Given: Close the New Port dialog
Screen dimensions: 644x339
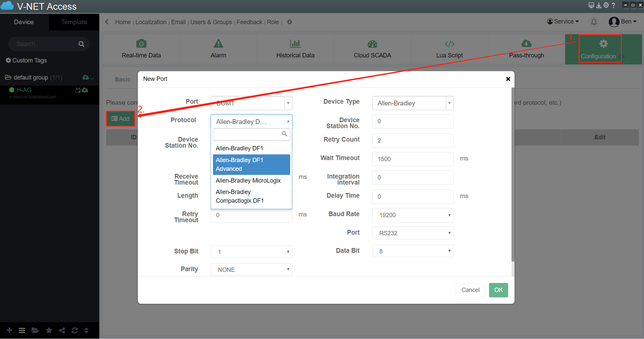Looking at the screenshot, I should coord(508,79).
